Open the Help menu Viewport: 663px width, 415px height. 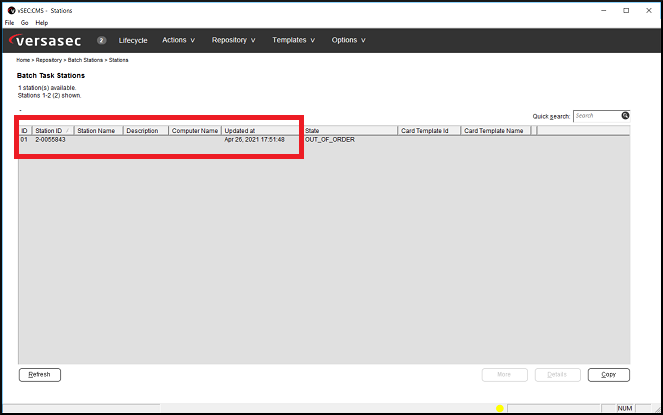41,22
